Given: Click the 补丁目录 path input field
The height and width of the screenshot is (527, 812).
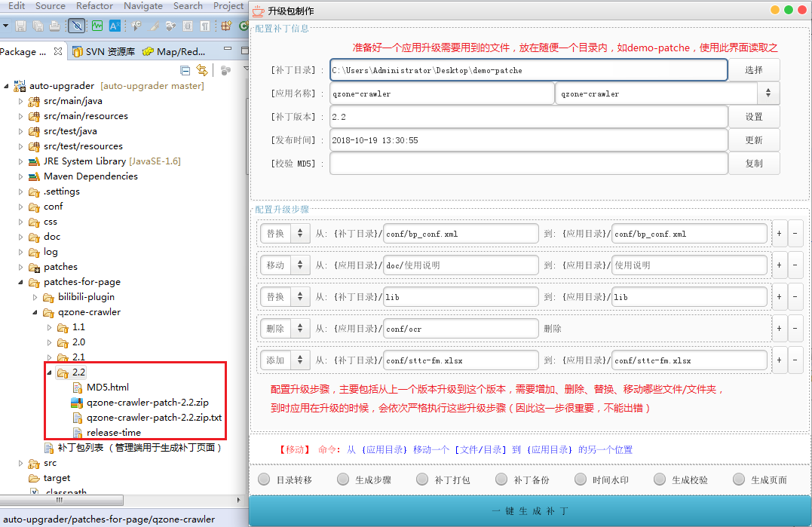Looking at the screenshot, I should pos(529,70).
